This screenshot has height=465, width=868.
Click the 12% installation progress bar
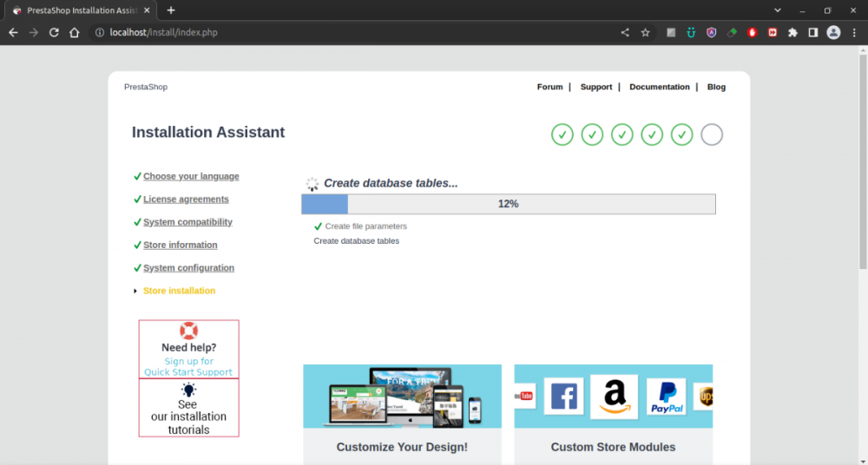508,204
